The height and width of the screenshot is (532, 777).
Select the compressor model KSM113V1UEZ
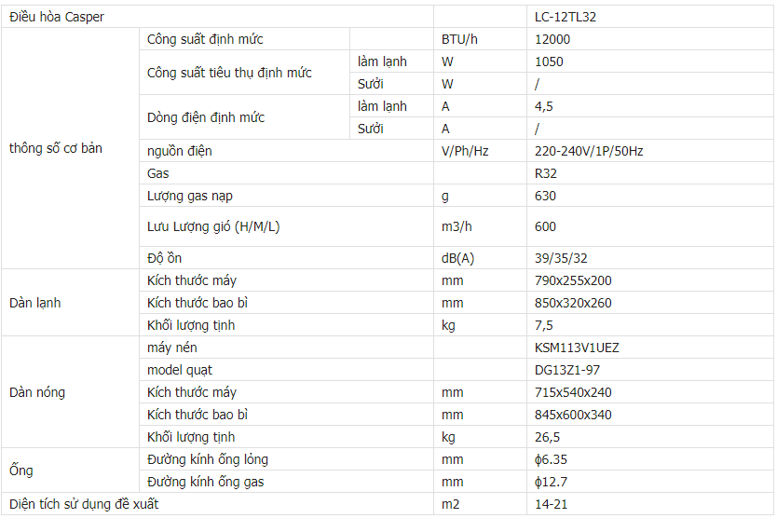click(578, 348)
